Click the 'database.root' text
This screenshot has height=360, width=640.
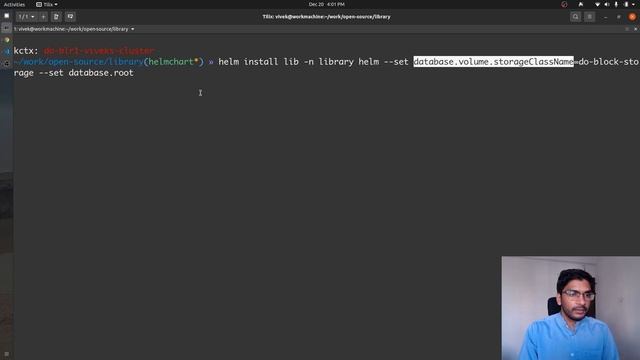point(101,73)
